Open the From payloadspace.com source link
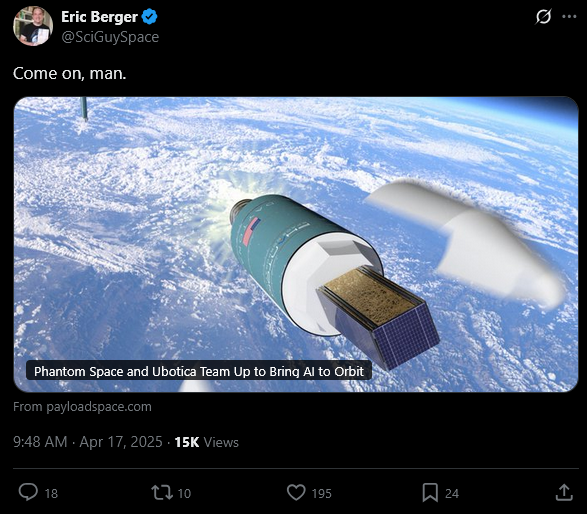The height and width of the screenshot is (514, 587). 82,407
